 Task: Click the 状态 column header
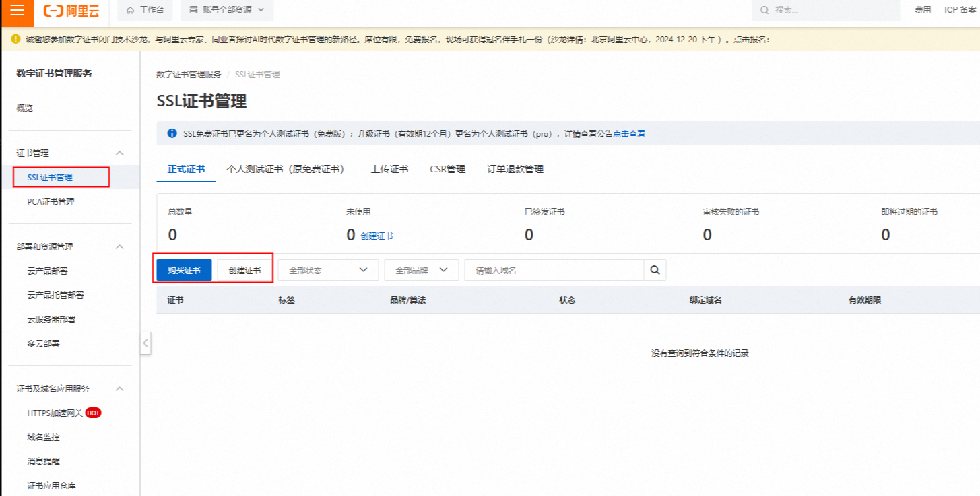coord(567,299)
